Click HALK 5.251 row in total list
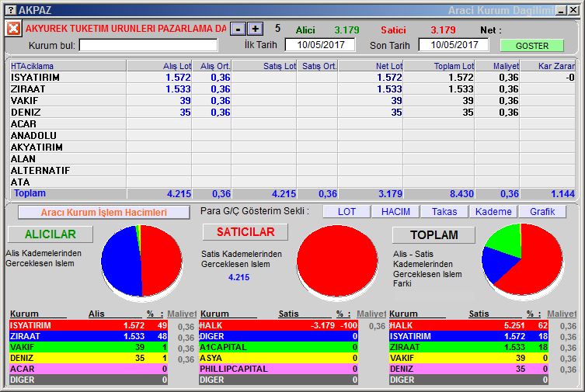Screen dimensions: 585x392 pyautogui.click(x=468, y=325)
